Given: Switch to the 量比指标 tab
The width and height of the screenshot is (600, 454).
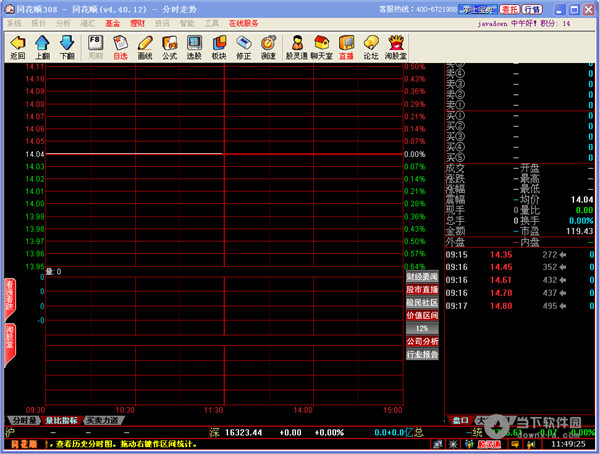Looking at the screenshot, I should (x=62, y=420).
